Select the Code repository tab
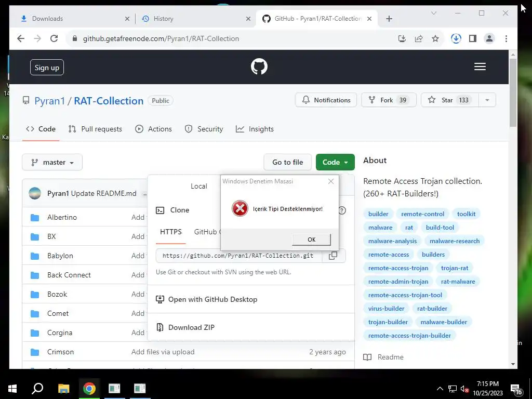 [41, 129]
